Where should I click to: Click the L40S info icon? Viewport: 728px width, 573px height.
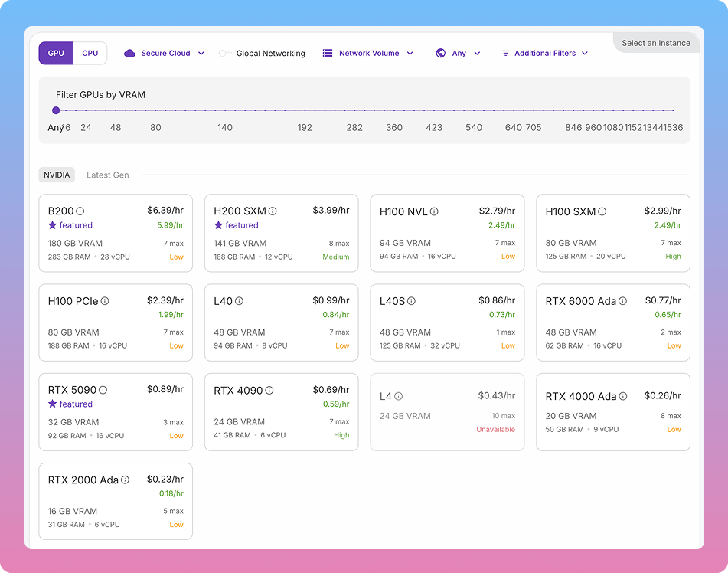(411, 301)
